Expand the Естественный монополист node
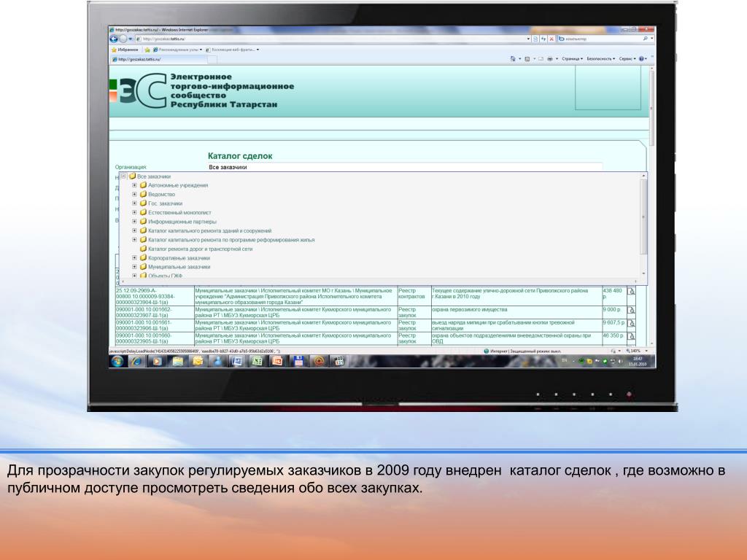Image resolution: width=747 pixels, height=560 pixels. [134, 212]
